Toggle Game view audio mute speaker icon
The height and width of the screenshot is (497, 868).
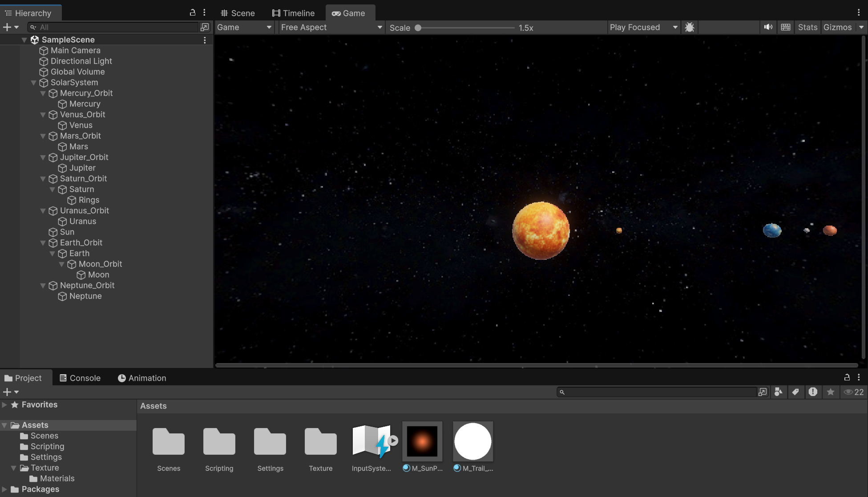[x=768, y=27]
